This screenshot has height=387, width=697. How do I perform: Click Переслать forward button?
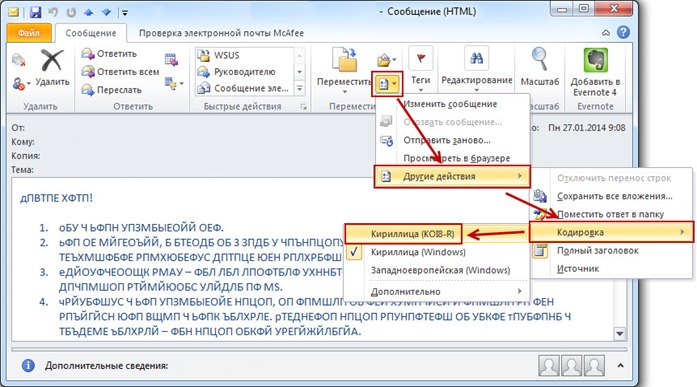pos(112,90)
